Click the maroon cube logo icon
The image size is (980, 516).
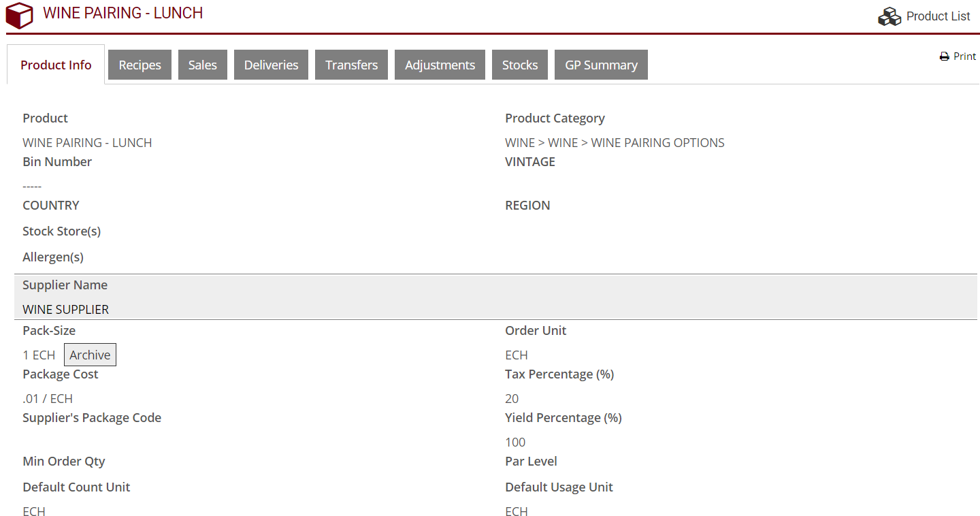[19, 15]
